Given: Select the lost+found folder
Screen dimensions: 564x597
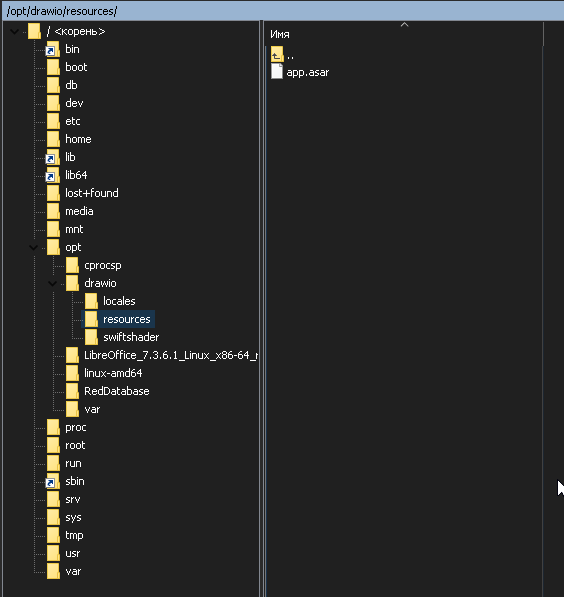Looking at the screenshot, I should coord(92,193).
